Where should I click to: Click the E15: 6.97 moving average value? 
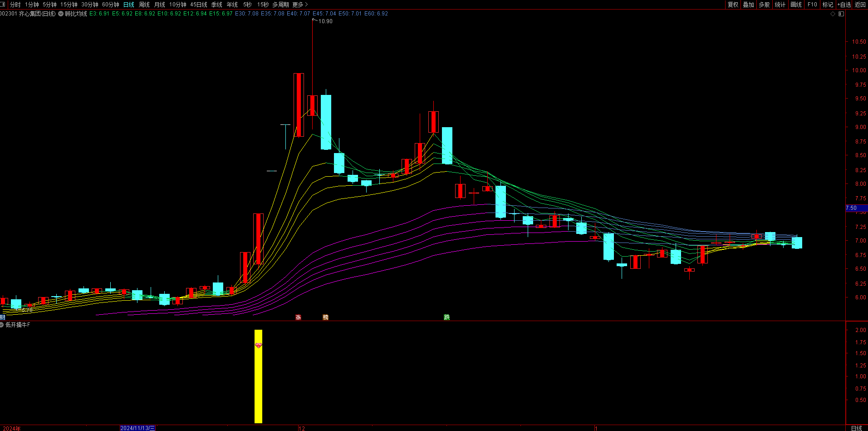(221, 14)
